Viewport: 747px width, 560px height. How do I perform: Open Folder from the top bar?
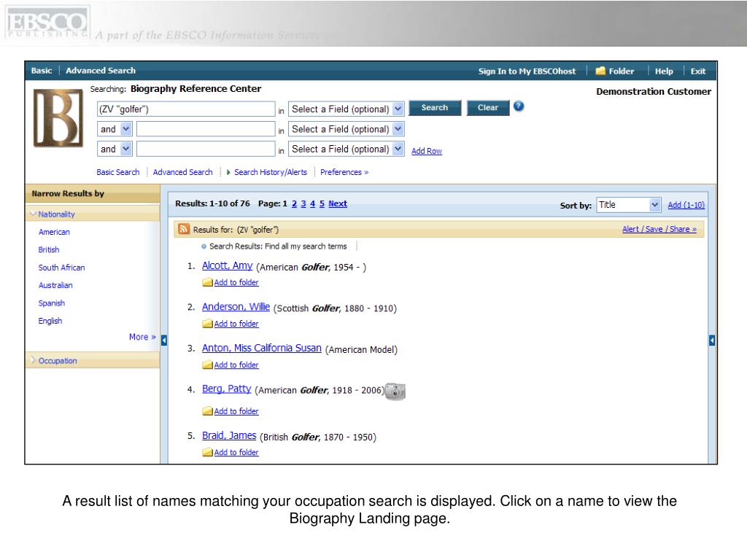[x=614, y=71]
